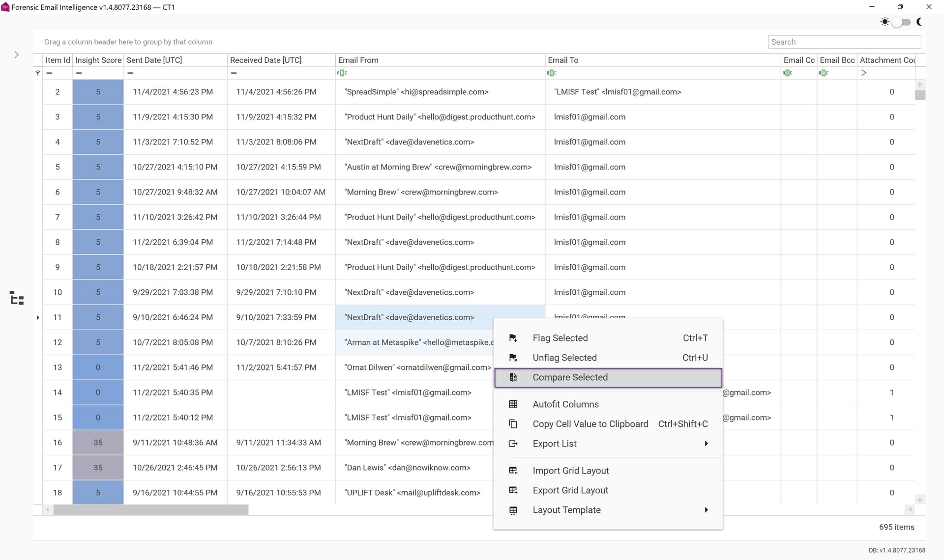Click the light mode sun icon
Screen dimensions: 944x560
(x=885, y=22)
